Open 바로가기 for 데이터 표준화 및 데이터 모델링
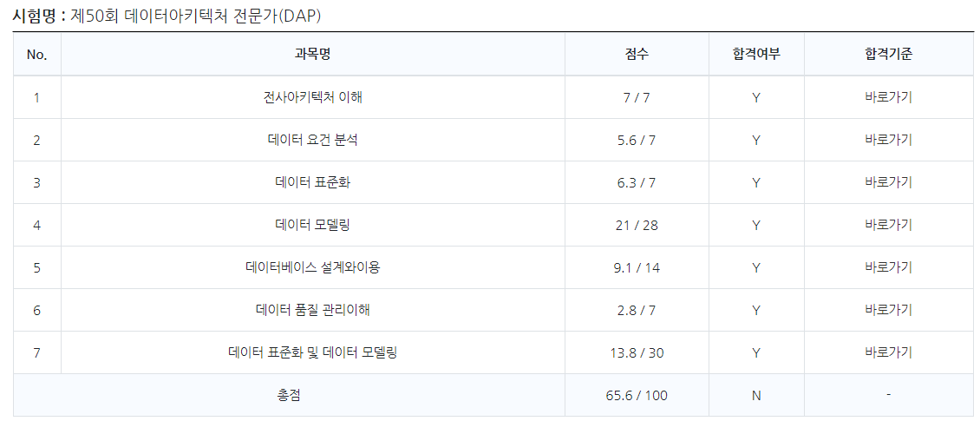 (x=888, y=352)
